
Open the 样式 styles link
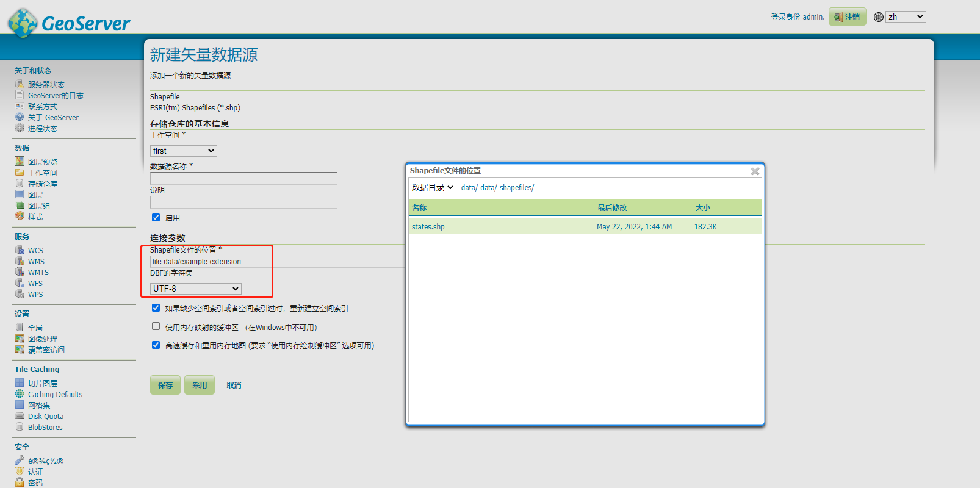(35, 217)
